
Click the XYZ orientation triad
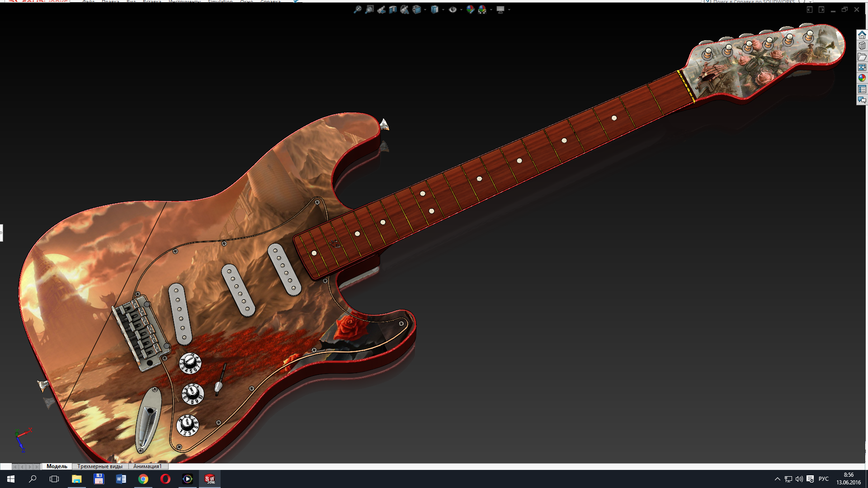tap(22, 440)
